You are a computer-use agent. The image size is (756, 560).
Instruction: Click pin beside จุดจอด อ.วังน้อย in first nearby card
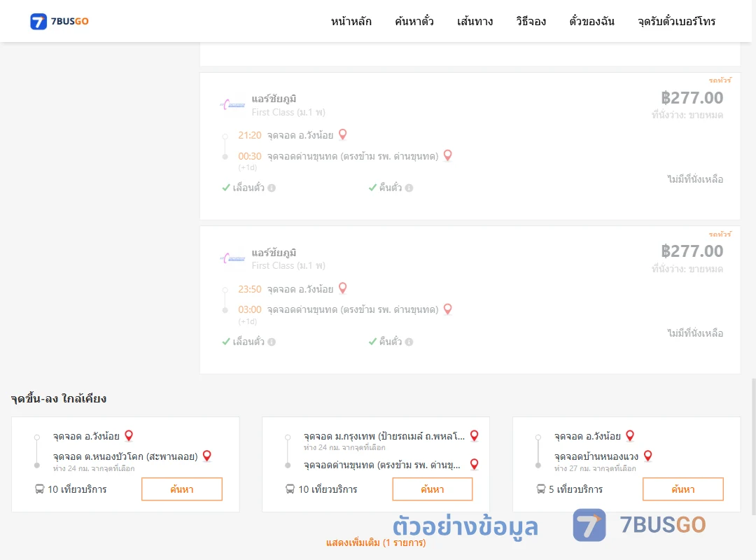(x=129, y=435)
